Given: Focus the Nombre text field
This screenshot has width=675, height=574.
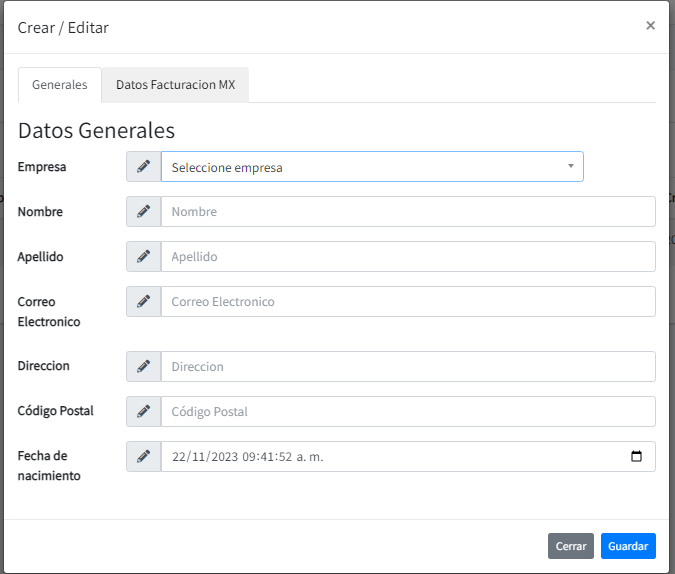Looking at the screenshot, I should pos(408,212).
